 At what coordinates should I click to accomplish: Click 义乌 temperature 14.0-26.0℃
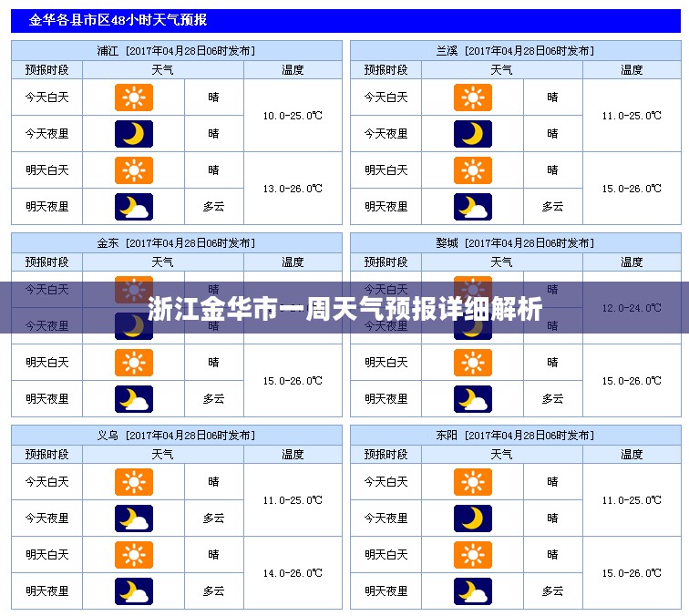coord(293,573)
